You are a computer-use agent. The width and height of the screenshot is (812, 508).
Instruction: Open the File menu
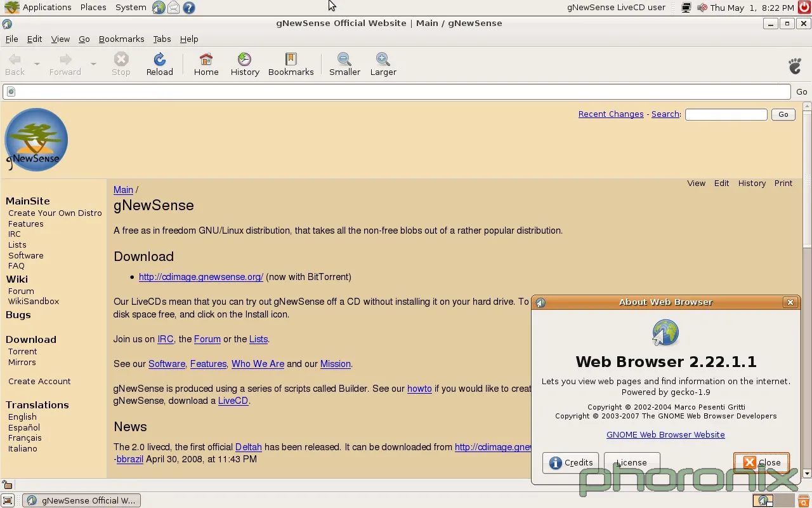(x=11, y=39)
